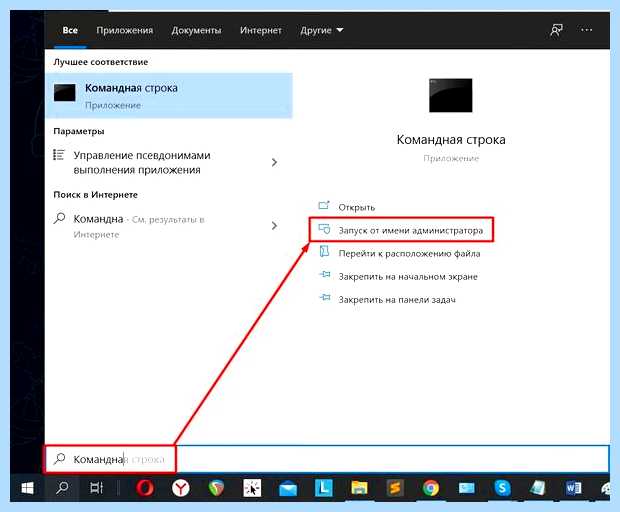Screen dimensions: 620x512
Task: Click Открыть to open Command Prompt
Action: pyautogui.click(x=356, y=207)
